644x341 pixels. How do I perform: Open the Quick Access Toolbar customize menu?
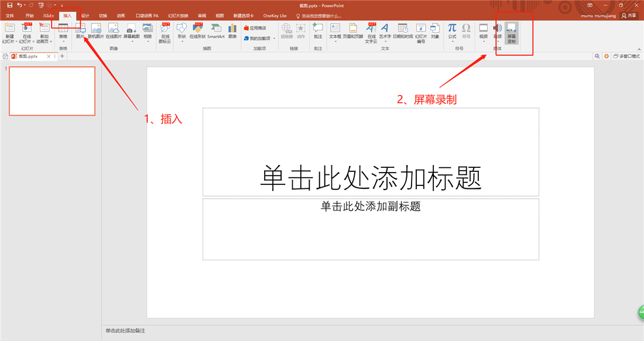[x=63, y=5]
